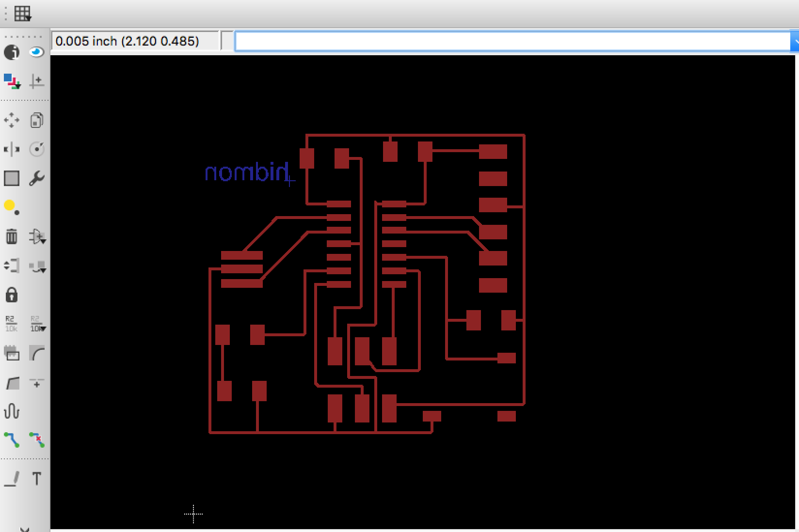Select the Ripup tool

37,440
